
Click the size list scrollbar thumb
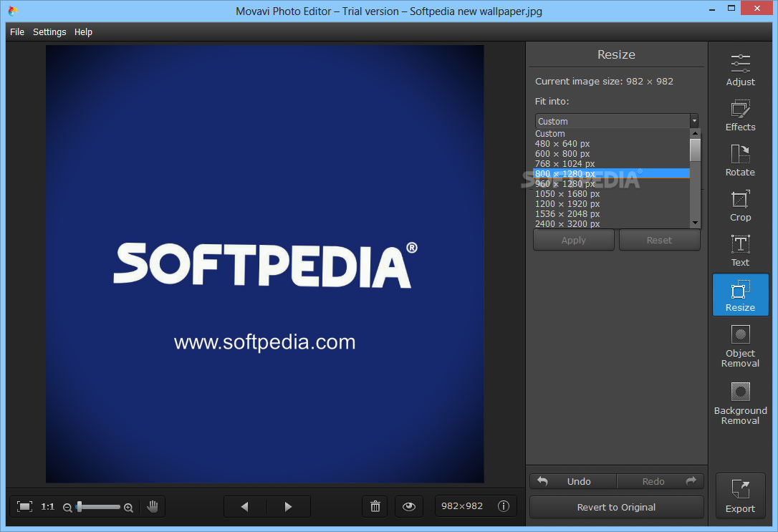click(695, 150)
